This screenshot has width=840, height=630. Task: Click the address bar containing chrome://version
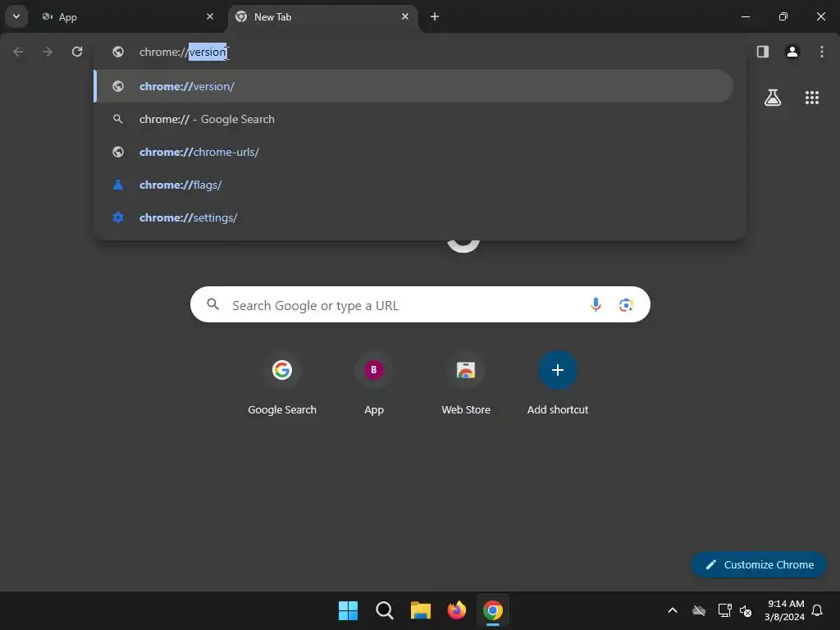tap(419, 52)
